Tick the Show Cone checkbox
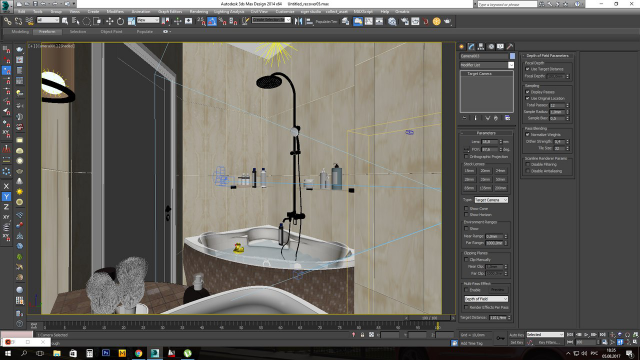The width and height of the screenshot is (640, 360). (467, 209)
